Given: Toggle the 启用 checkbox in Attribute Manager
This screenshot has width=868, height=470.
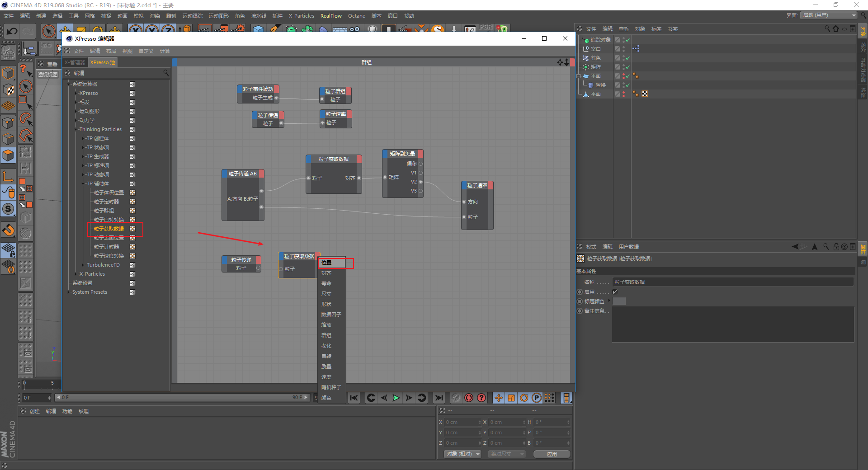Looking at the screenshot, I should (x=615, y=292).
